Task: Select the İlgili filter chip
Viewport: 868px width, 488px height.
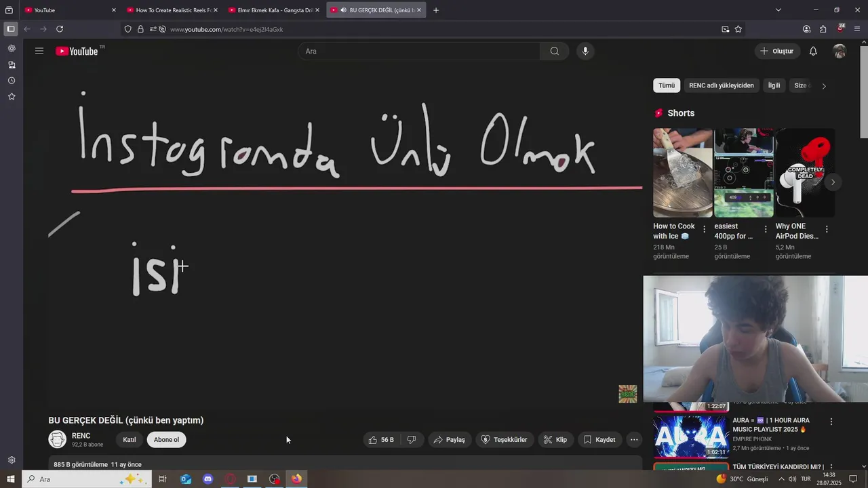Action: tap(774, 85)
